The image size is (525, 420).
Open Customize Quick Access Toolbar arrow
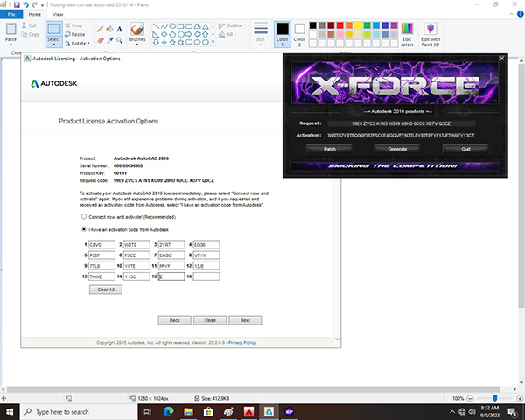coord(43,5)
